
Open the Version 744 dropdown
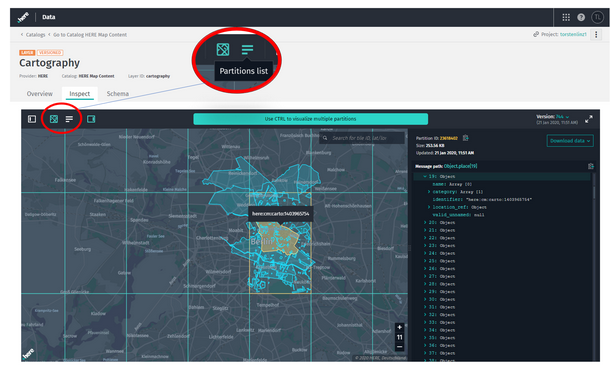pos(562,117)
